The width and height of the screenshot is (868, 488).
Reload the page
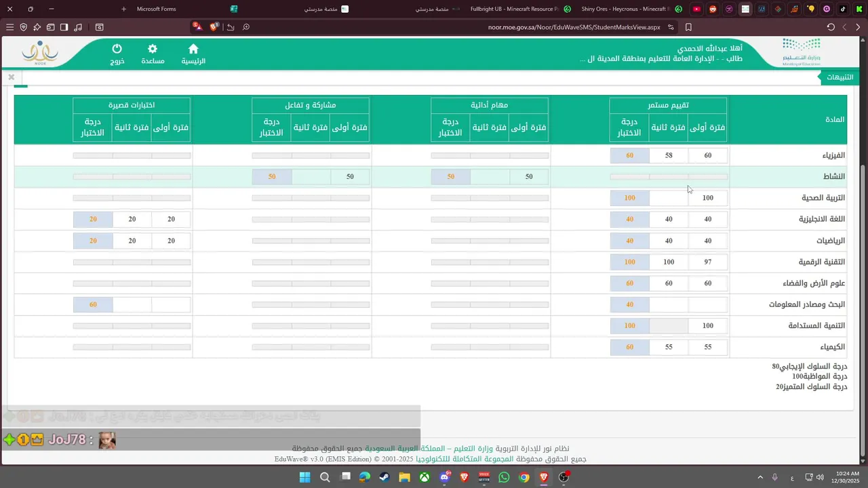(831, 27)
